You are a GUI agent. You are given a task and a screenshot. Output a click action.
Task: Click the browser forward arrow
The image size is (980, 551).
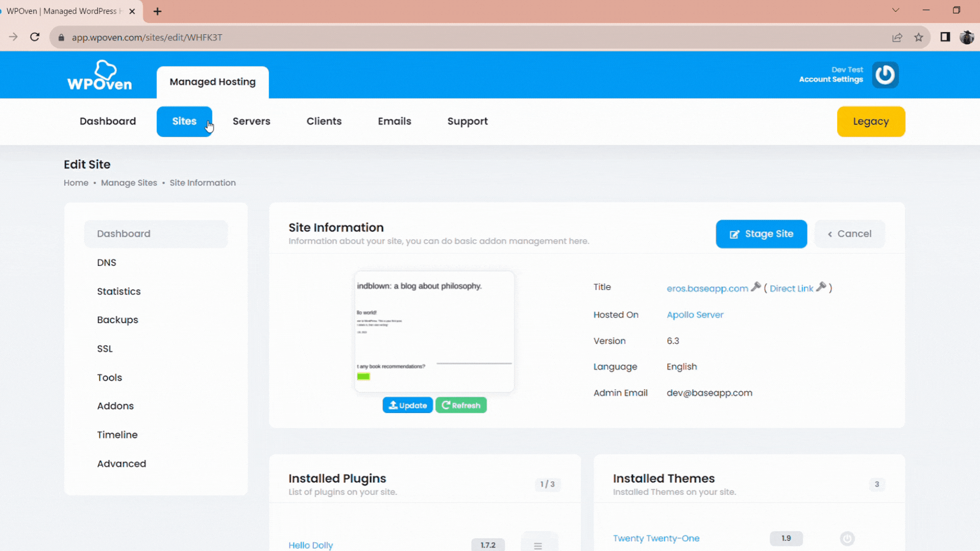pyautogui.click(x=13, y=37)
